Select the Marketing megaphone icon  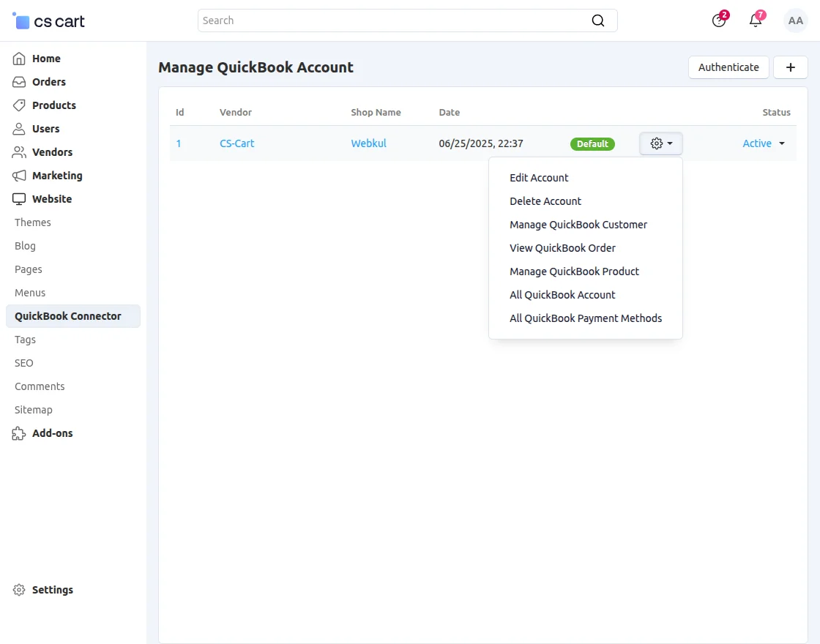tap(18, 175)
